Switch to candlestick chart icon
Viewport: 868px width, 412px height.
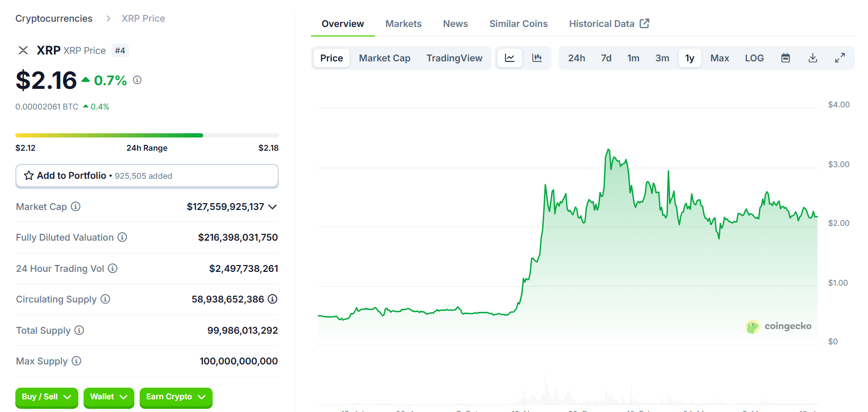tap(537, 58)
